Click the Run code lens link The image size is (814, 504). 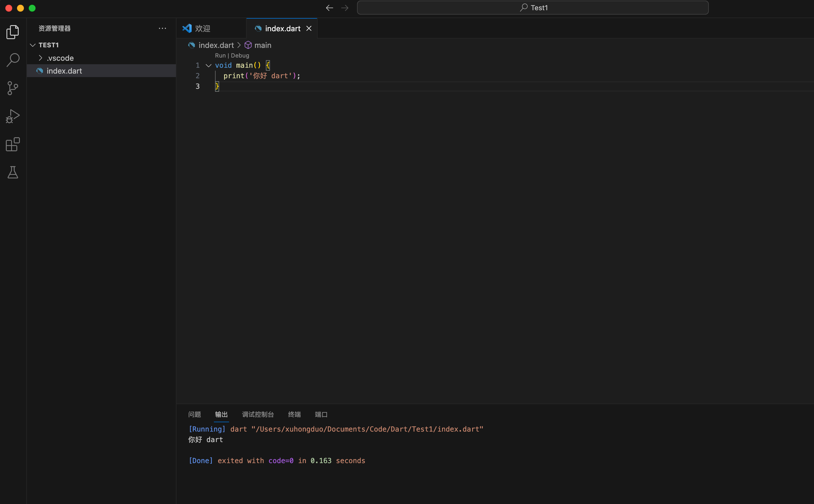tap(220, 55)
